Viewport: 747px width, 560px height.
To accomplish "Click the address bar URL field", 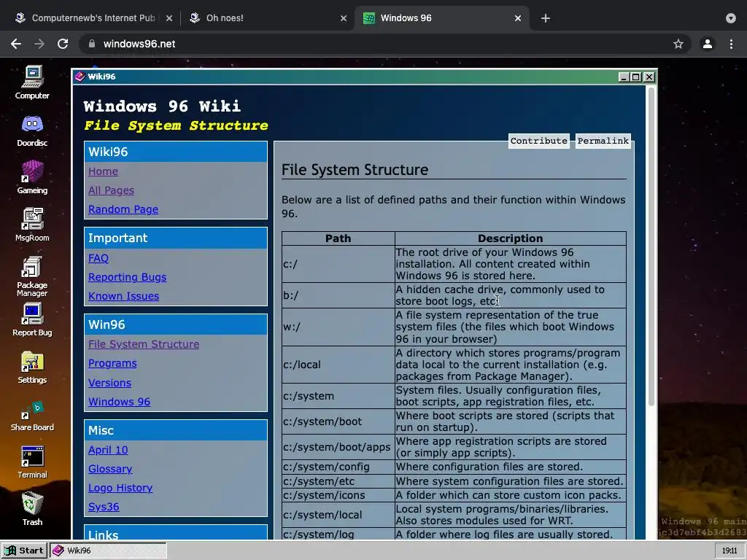I will pyautogui.click(x=385, y=44).
